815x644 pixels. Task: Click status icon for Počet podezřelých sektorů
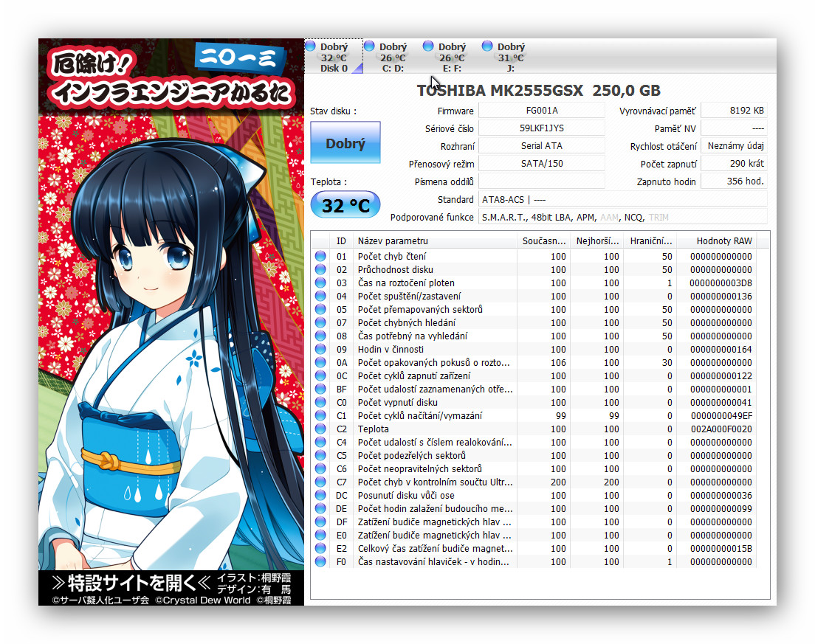pos(320,455)
